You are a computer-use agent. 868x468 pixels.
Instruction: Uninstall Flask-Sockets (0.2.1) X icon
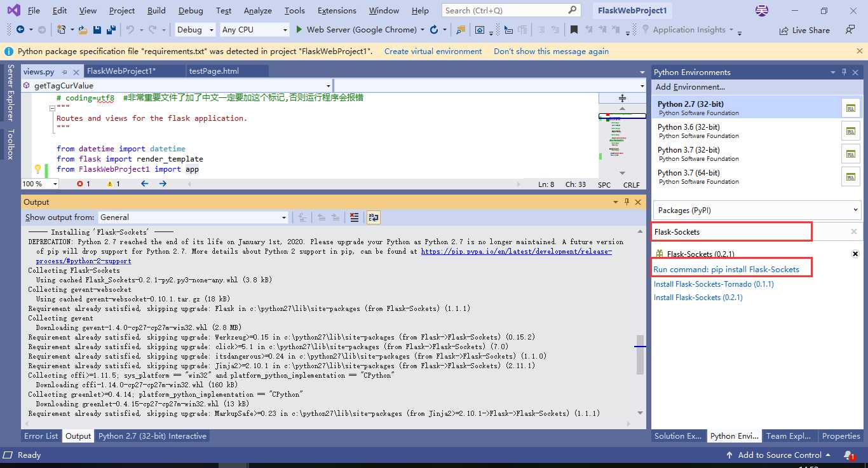[x=855, y=254]
